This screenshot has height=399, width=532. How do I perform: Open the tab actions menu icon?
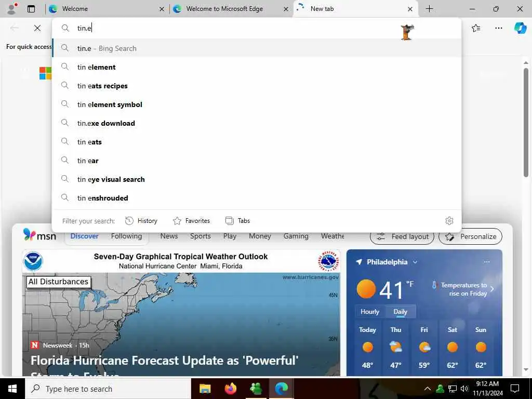coord(31,9)
